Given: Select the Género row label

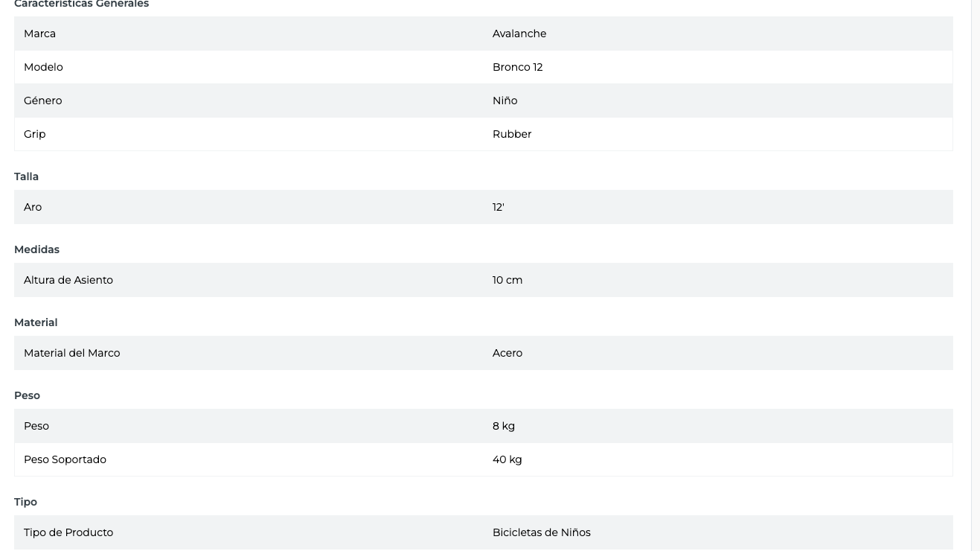Looking at the screenshot, I should [42, 101].
